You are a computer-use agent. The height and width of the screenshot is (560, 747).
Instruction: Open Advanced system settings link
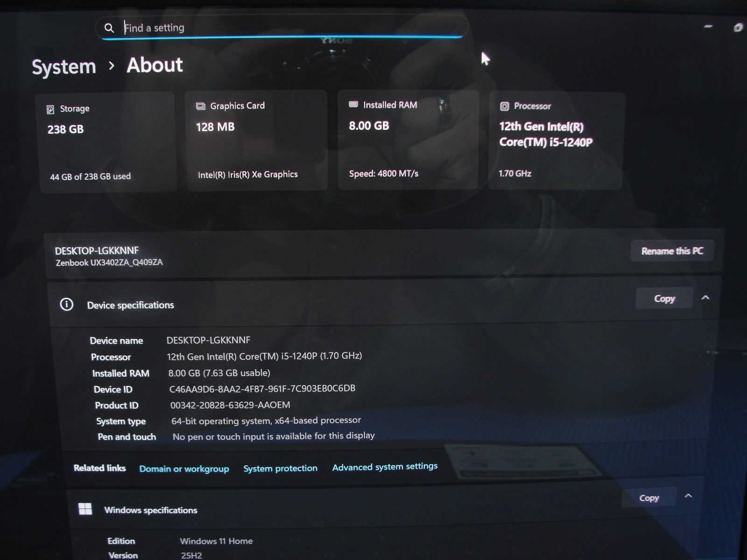pos(385,467)
